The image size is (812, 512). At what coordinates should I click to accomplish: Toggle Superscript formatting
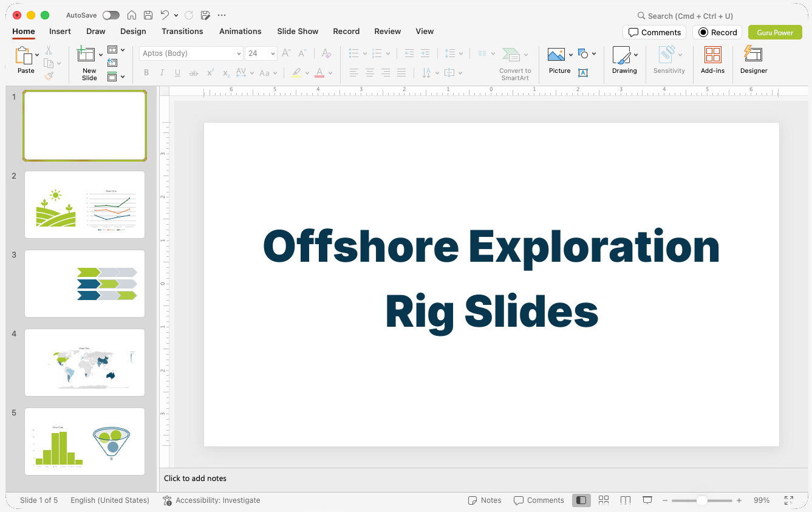point(210,73)
